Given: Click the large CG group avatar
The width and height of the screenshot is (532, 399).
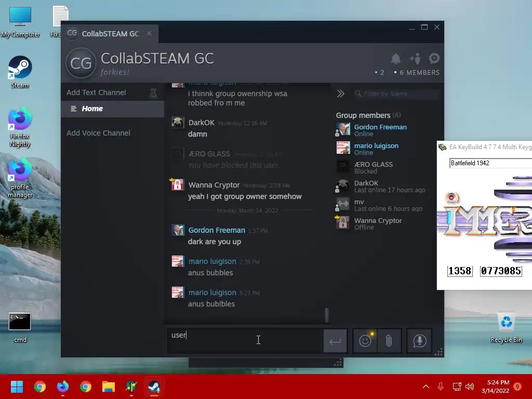Looking at the screenshot, I should point(81,63).
